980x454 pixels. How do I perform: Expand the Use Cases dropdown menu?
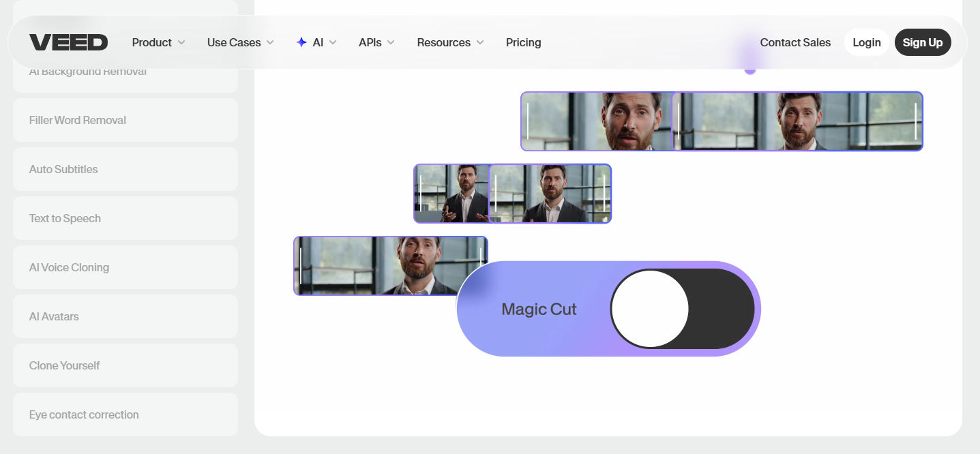(240, 42)
